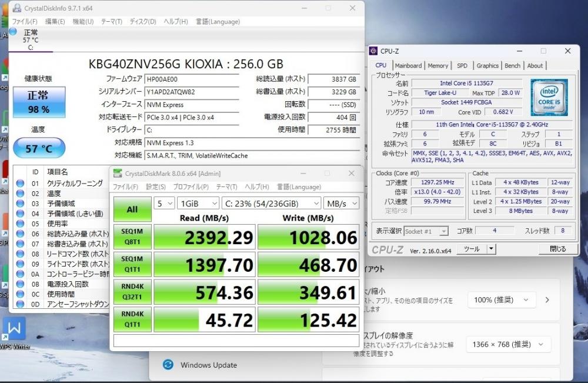Click the 閉じる button in CPU-Z
588x383 pixels.
point(557,249)
